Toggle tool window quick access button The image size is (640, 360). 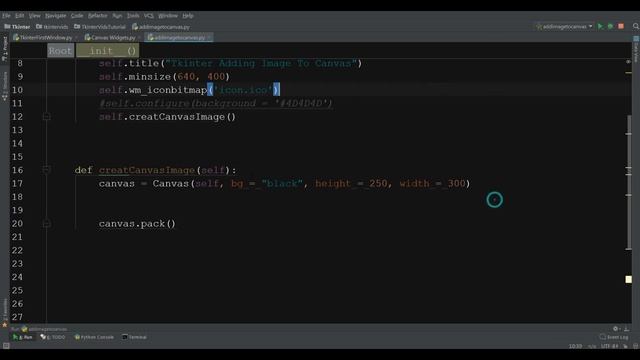point(6,346)
